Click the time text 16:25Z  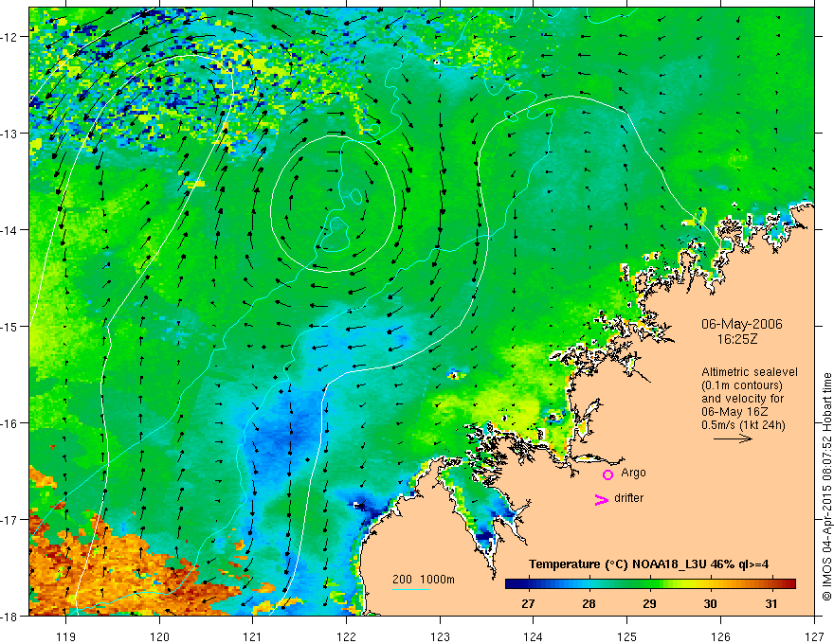737,339
